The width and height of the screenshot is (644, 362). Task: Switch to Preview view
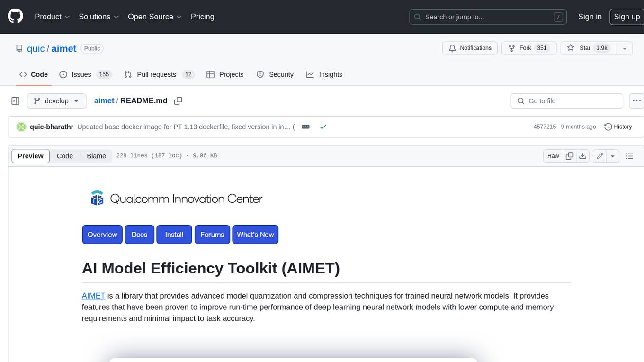(x=31, y=156)
